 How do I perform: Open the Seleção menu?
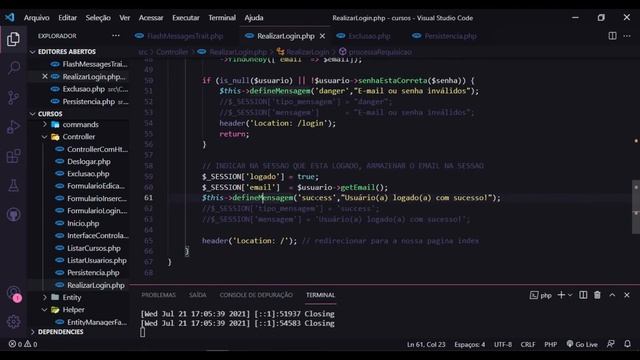point(98,18)
